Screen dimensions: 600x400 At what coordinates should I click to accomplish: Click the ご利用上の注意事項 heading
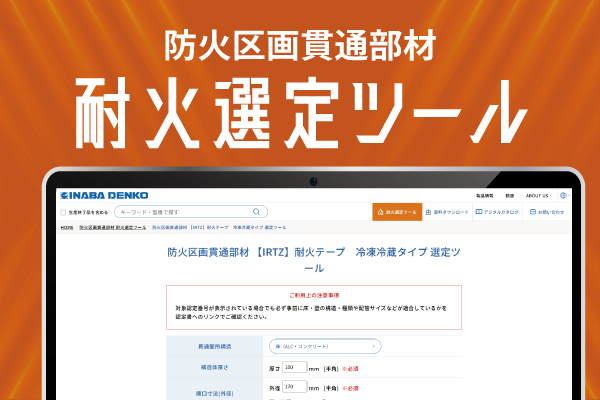coord(314,295)
